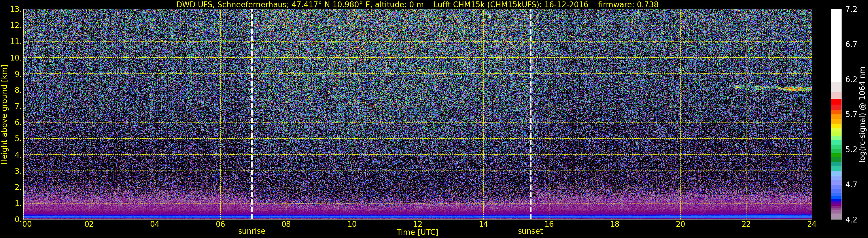Click the white top section of the colorbar
Image resolution: width=868 pixels, height=238 pixels.
tap(836, 46)
